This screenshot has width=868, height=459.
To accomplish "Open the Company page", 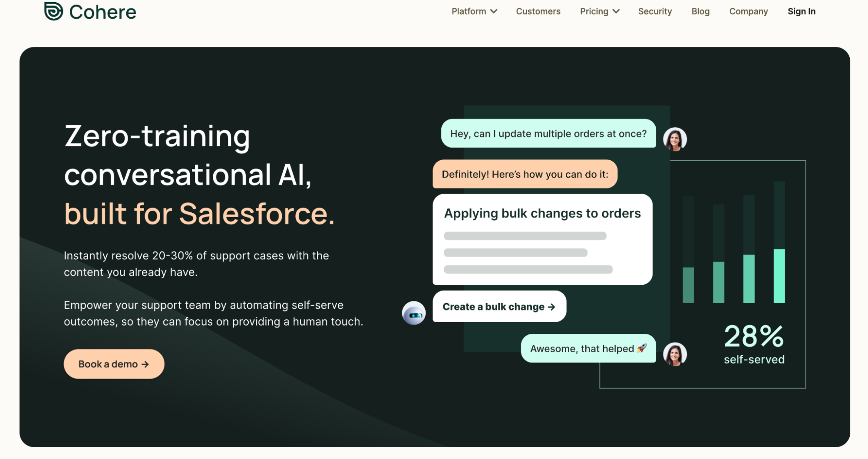I will click(749, 11).
